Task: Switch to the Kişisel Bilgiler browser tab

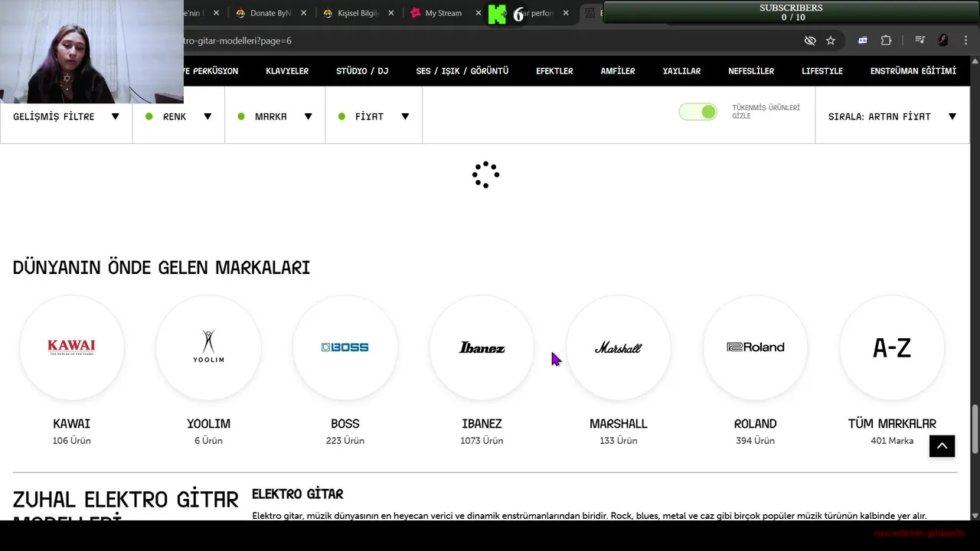Action: click(358, 13)
